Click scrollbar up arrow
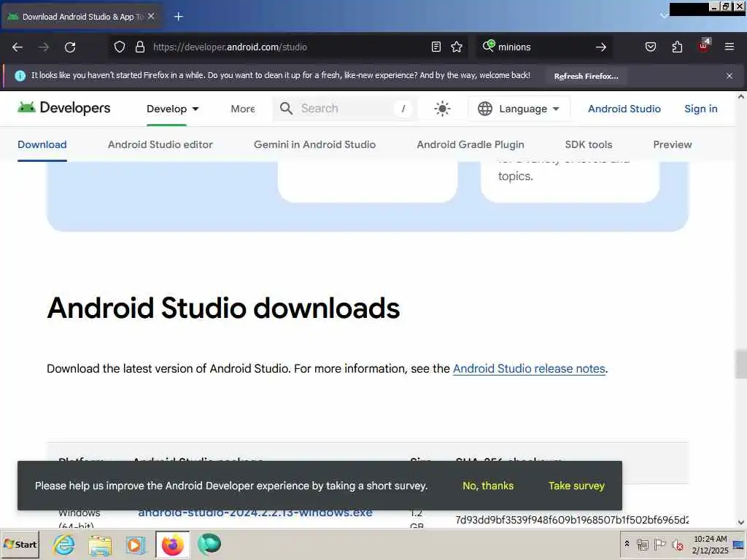747x560 pixels. tap(741, 97)
